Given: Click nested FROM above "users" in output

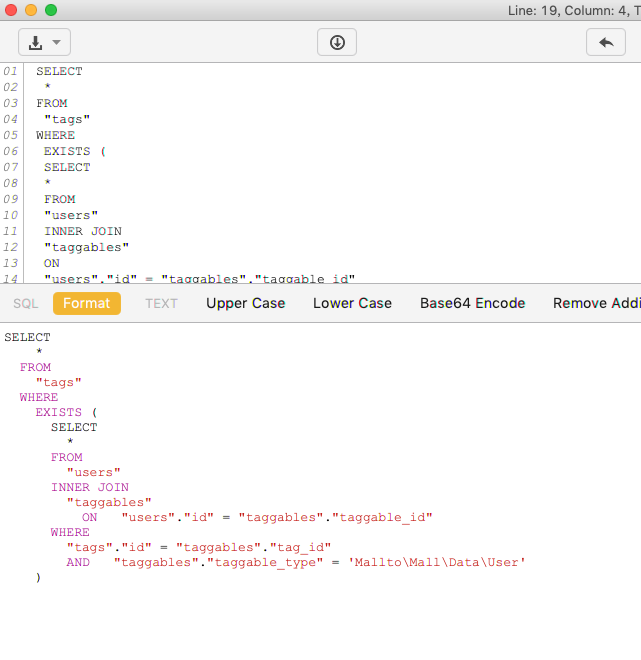Looking at the screenshot, I should point(66,457).
